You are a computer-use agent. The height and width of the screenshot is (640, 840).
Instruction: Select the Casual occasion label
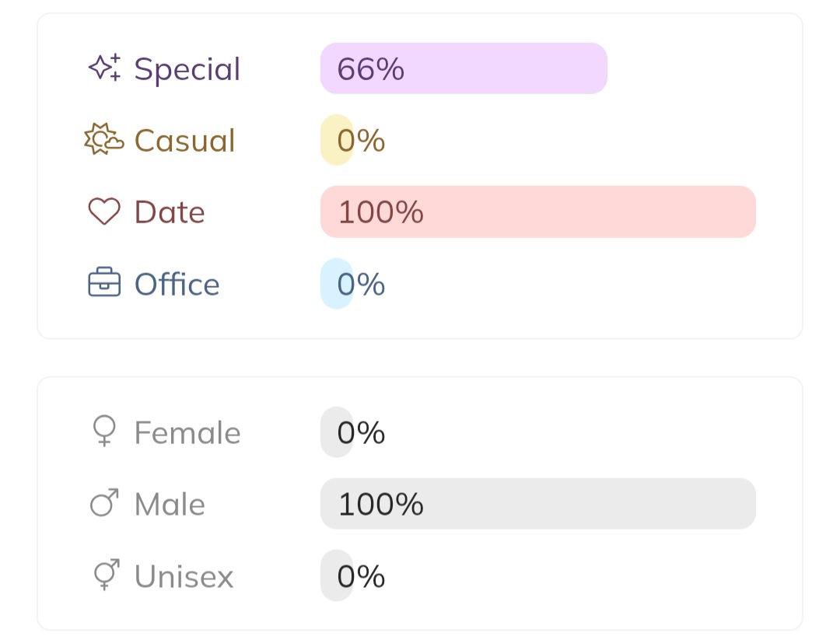pyautogui.click(x=184, y=140)
